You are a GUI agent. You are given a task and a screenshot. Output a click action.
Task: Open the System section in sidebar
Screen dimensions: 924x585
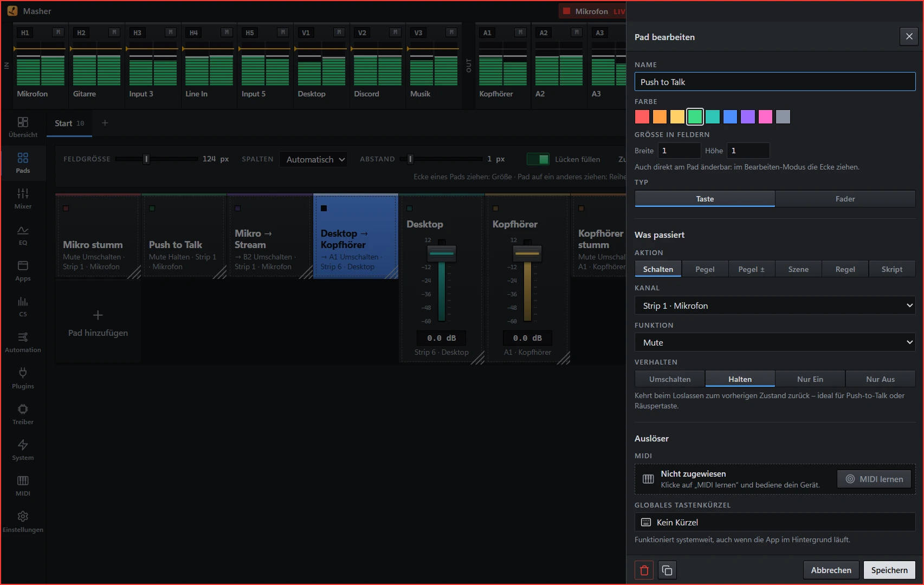(x=23, y=450)
